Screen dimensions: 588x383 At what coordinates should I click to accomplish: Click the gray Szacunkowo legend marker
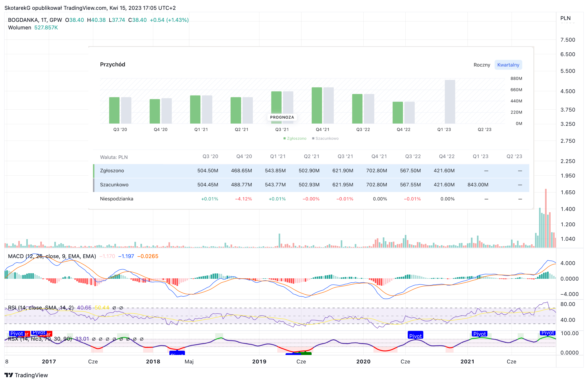click(x=313, y=139)
